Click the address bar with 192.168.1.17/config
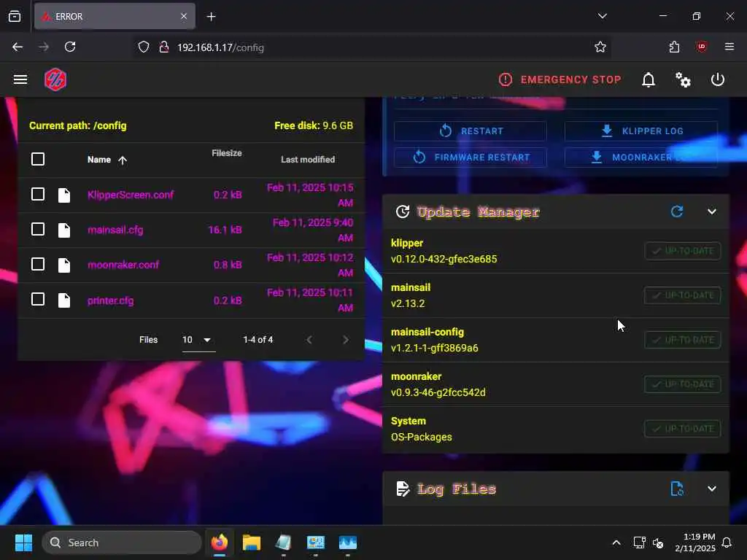 tap(371, 47)
